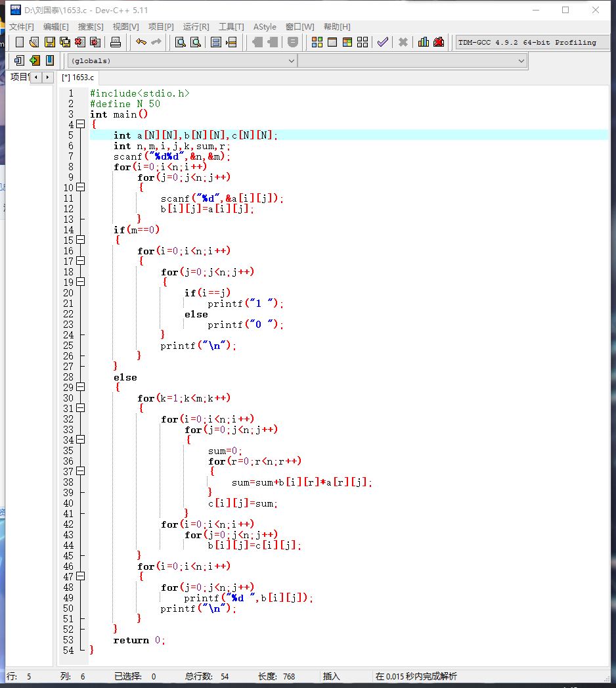Click the Run program toolbar icon

click(332, 42)
